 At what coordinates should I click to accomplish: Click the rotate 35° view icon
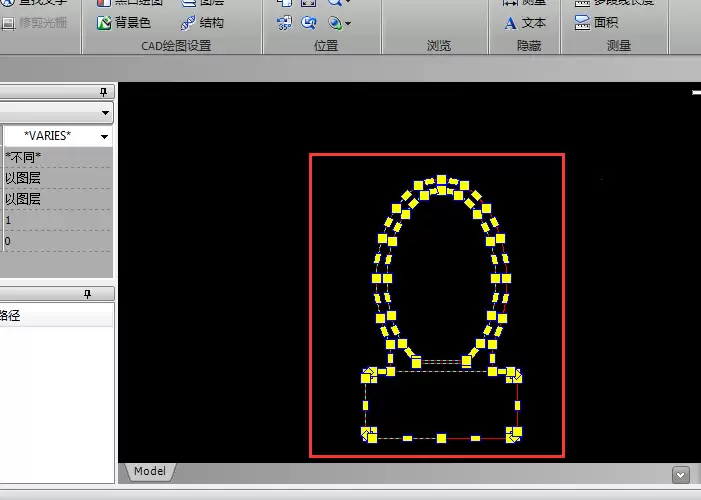pyautogui.click(x=284, y=23)
